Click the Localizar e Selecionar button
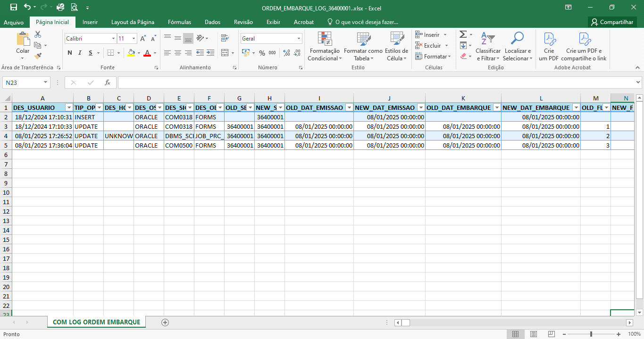 pos(518,46)
